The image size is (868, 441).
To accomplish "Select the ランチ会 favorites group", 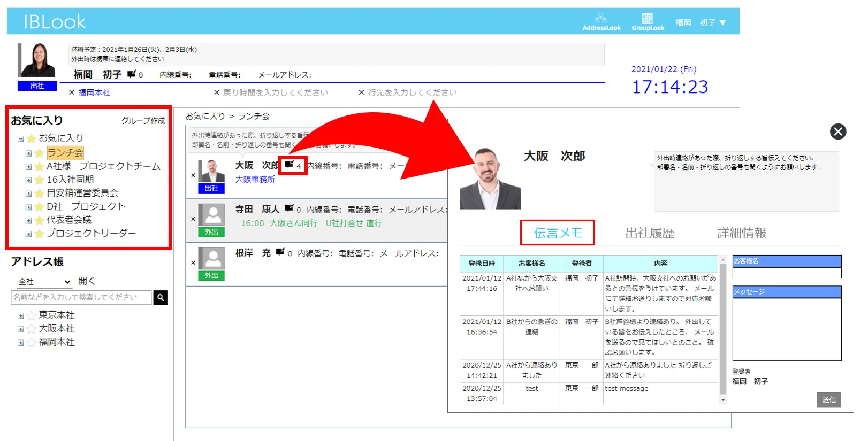I will (x=65, y=153).
